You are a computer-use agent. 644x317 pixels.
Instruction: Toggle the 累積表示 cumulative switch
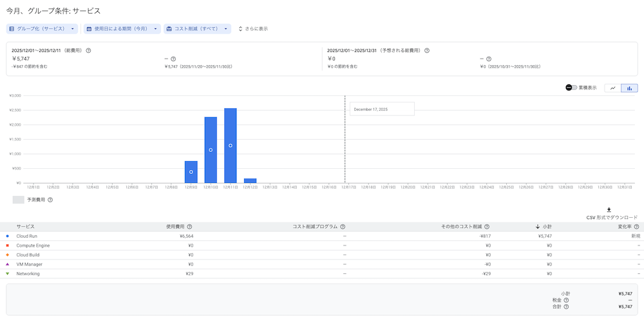[571, 88]
